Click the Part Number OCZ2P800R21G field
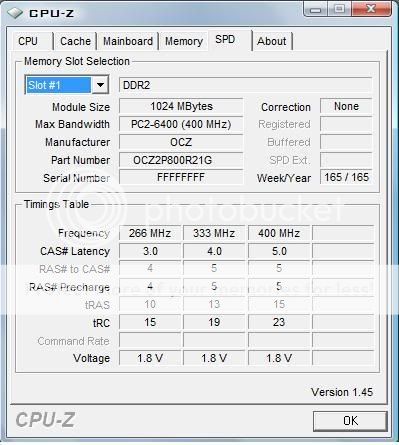399x445 pixels. click(x=181, y=160)
